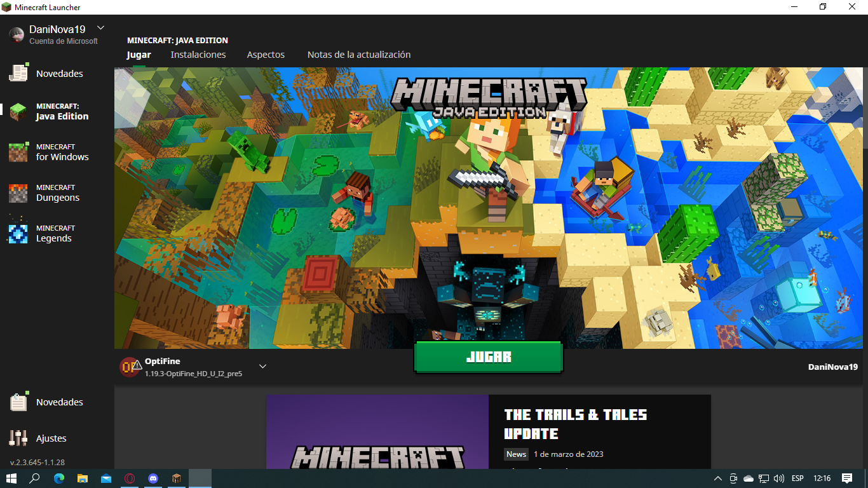Click the DaniNova19 account avatar
The width and height of the screenshot is (868, 488).
point(17,35)
